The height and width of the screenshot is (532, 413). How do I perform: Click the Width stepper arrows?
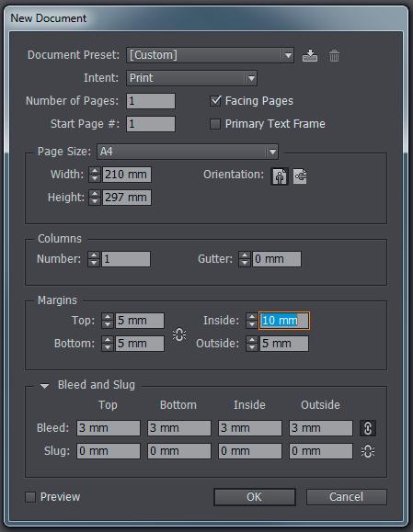point(95,175)
